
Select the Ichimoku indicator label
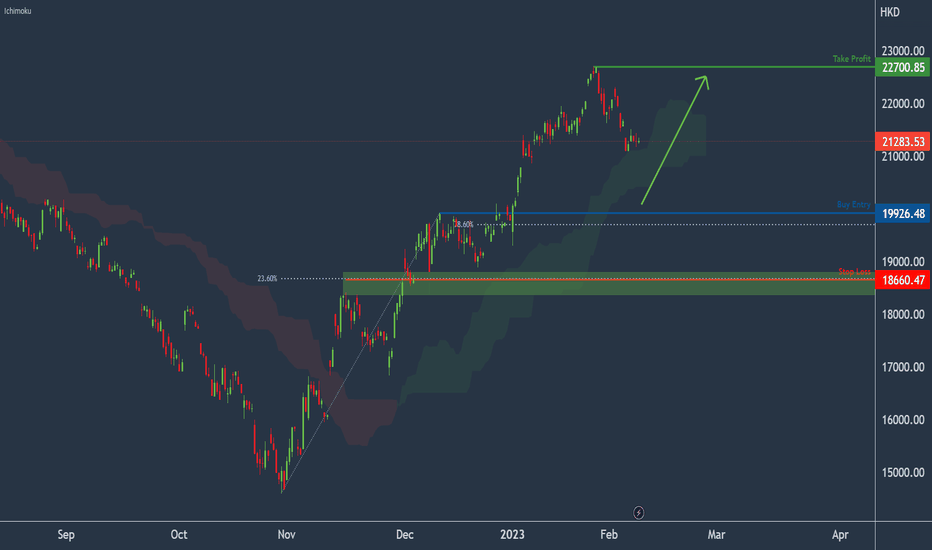(18, 11)
